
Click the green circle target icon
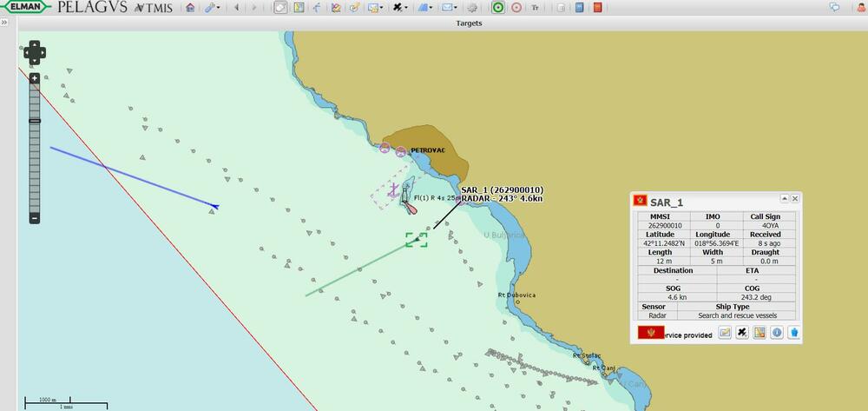tap(498, 8)
